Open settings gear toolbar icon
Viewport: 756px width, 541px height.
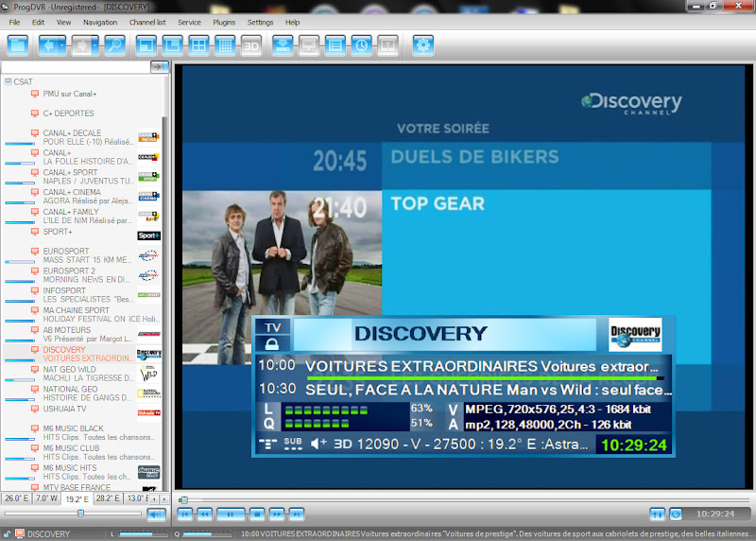[422, 45]
